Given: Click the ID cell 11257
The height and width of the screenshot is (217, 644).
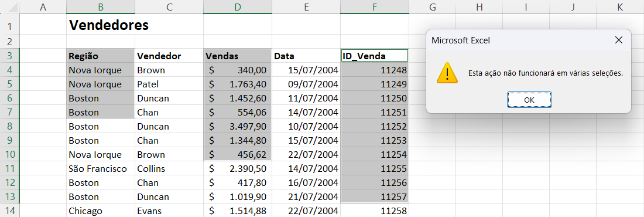Looking at the screenshot, I should click(375, 196).
